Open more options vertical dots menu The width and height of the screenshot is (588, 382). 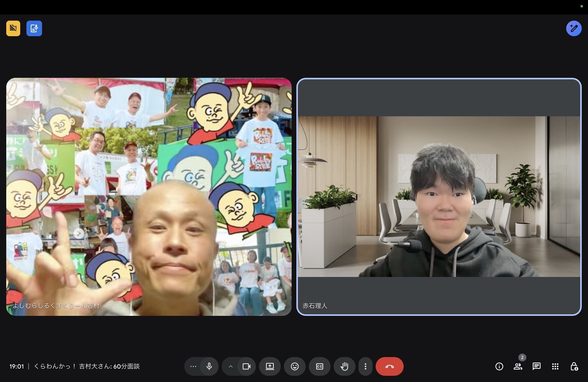tap(365, 366)
